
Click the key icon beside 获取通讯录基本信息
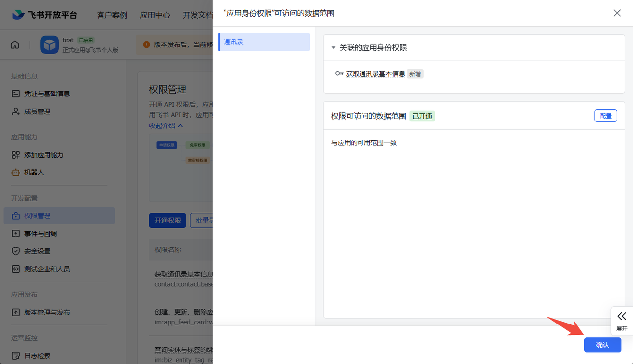[x=339, y=73]
